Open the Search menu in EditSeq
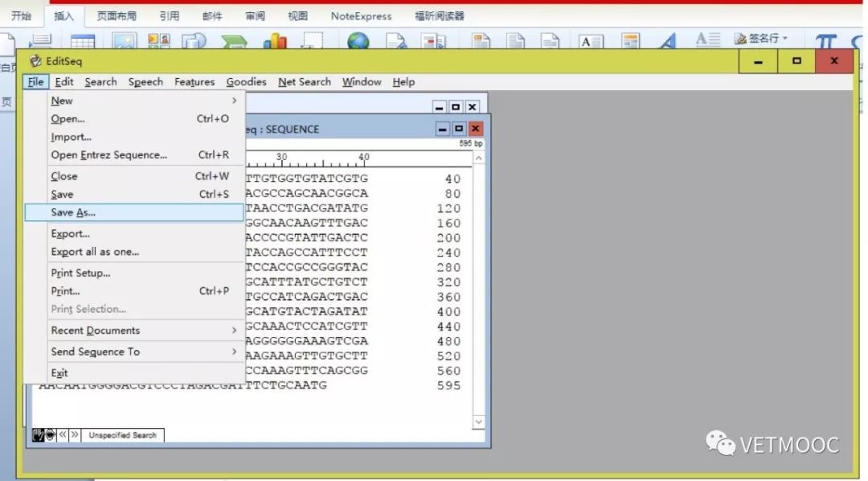Image resolution: width=868 pixels, height=481 pixels. pyautogui.click(x=100, y=82)
